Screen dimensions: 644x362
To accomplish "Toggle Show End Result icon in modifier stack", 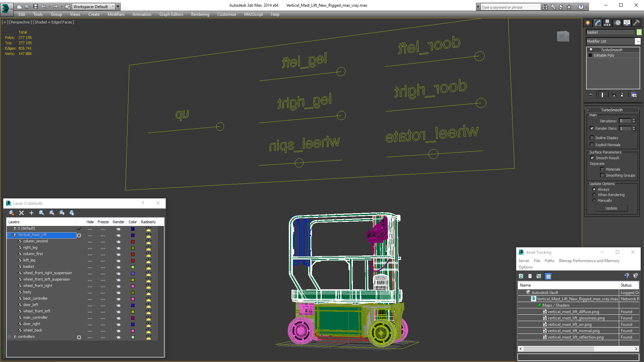I will 602,95.
